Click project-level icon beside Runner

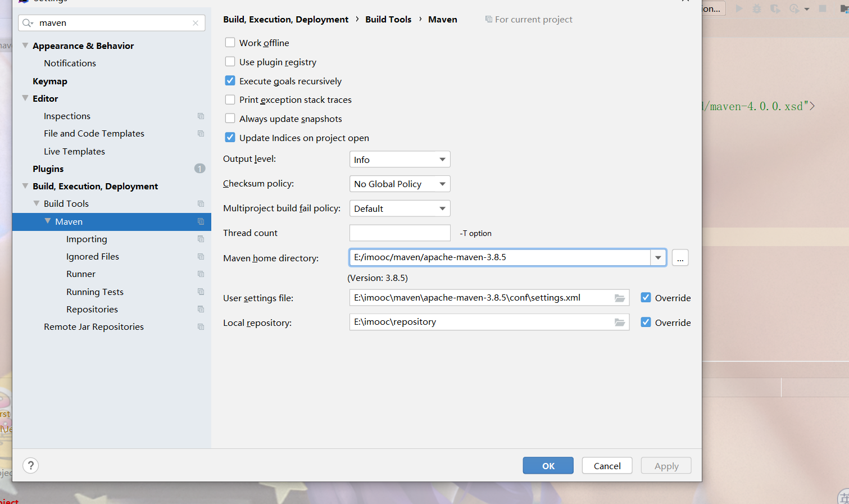201,274
